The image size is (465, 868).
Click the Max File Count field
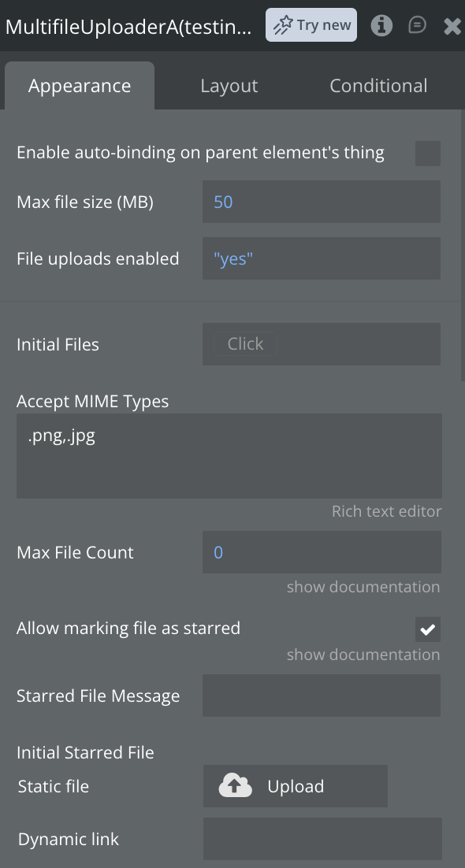coord(322,552)
